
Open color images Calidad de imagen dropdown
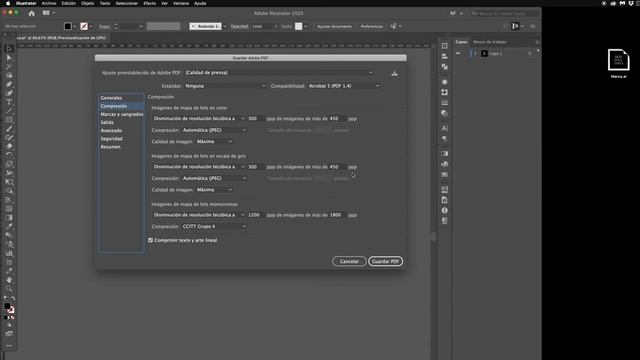tap(214, 142)
